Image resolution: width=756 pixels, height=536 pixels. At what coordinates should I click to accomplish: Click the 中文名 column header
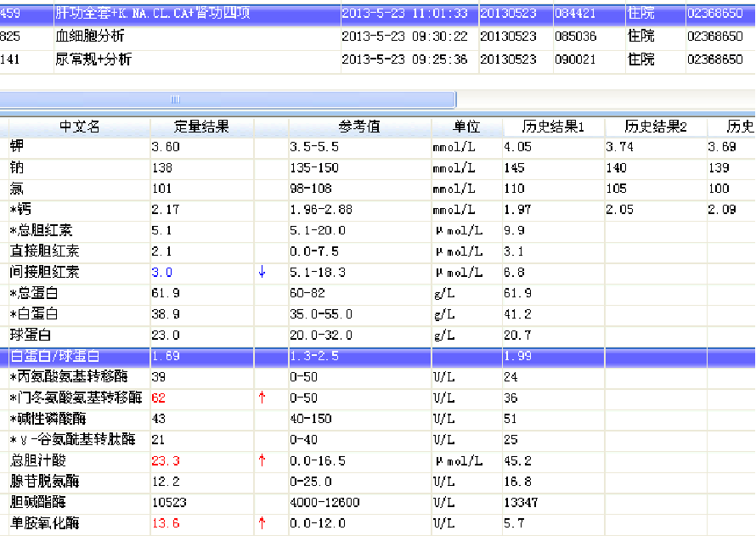pos(80,127)
